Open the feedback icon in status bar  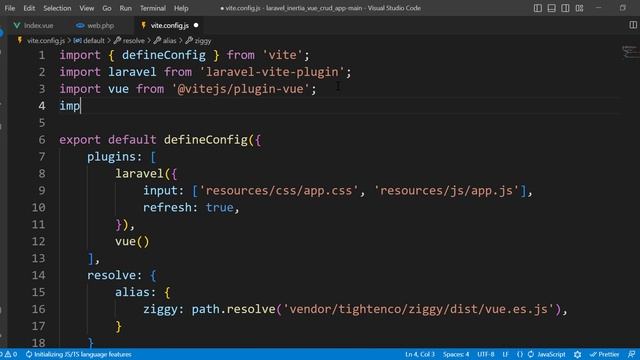point(631,354)
